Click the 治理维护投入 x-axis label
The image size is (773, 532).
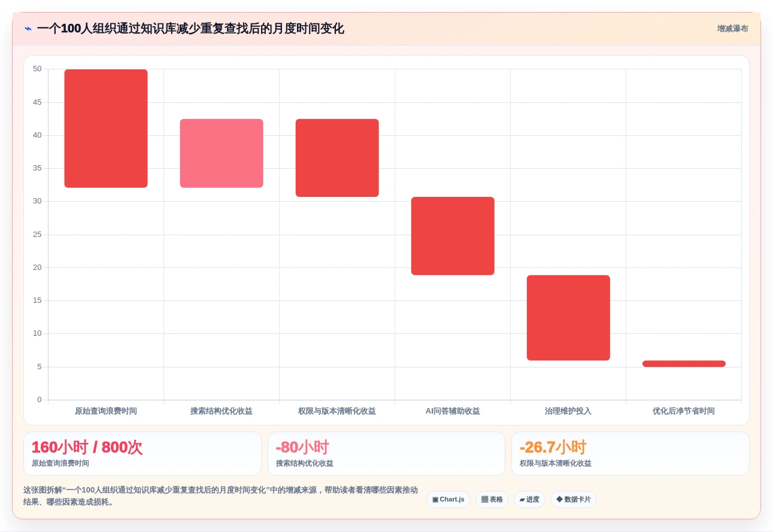pyautogui.click(x=568, y=411)
